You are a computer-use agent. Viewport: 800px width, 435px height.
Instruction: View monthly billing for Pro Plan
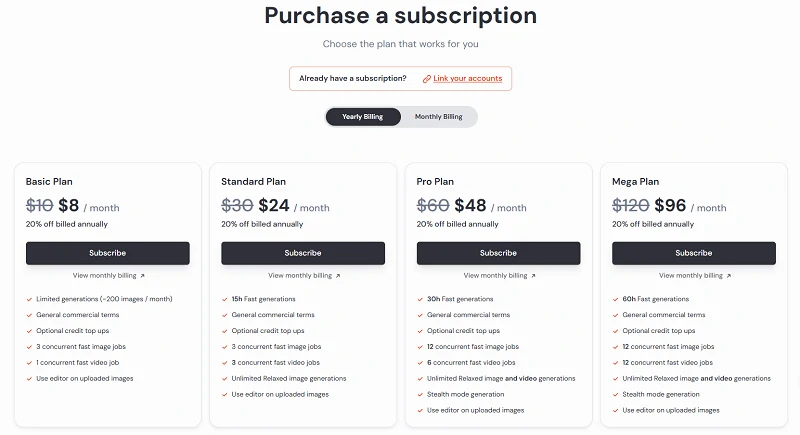tap(494, 276)
